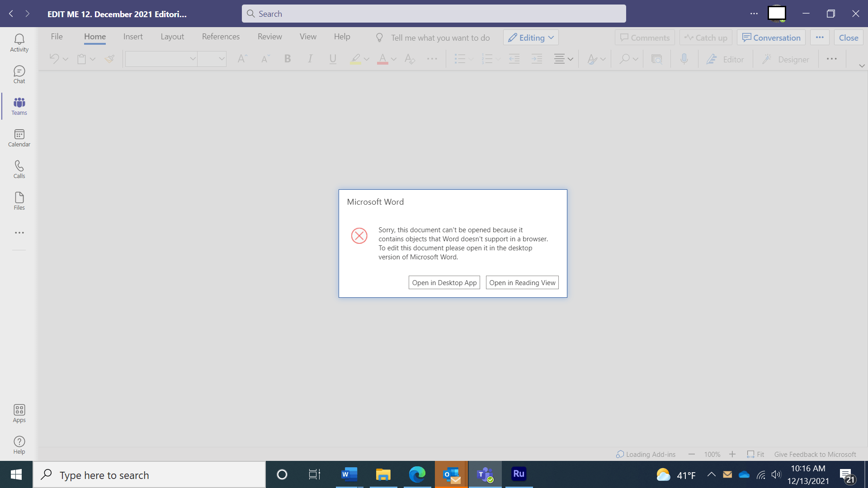Toggle bulleted list

[460, 59]
